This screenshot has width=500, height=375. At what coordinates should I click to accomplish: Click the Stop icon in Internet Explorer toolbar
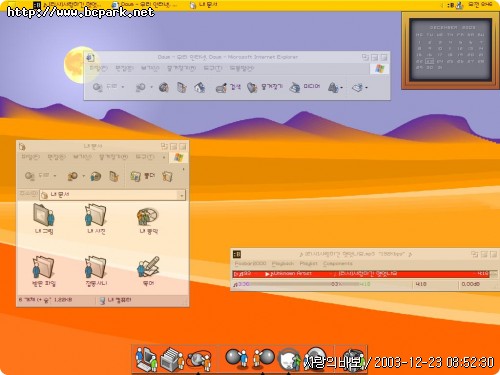click(164, 87)
